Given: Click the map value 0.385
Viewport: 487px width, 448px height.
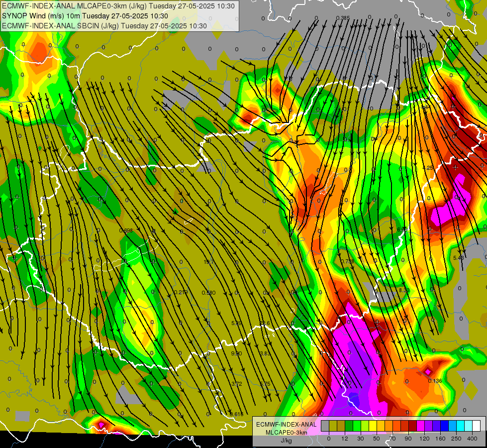Looking at the screenshot, I should 343,18.
